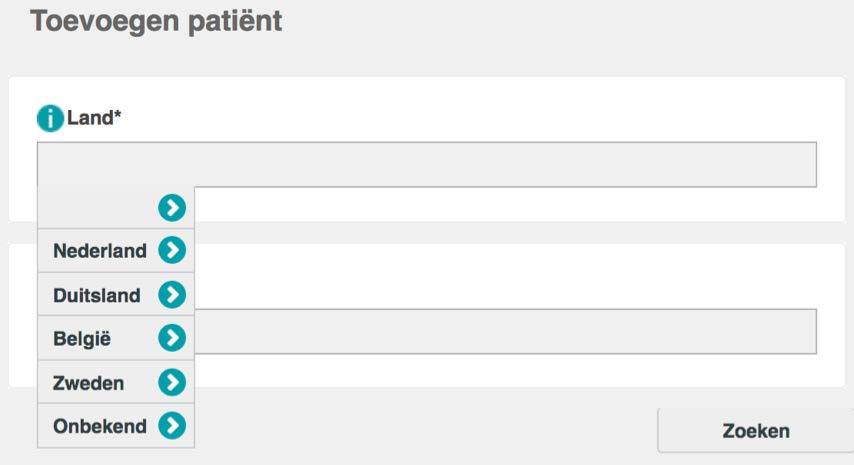Viewport: 854px width, 465px height.
Task: Click the empty white area below the Land field
Action: click(517, 204)
